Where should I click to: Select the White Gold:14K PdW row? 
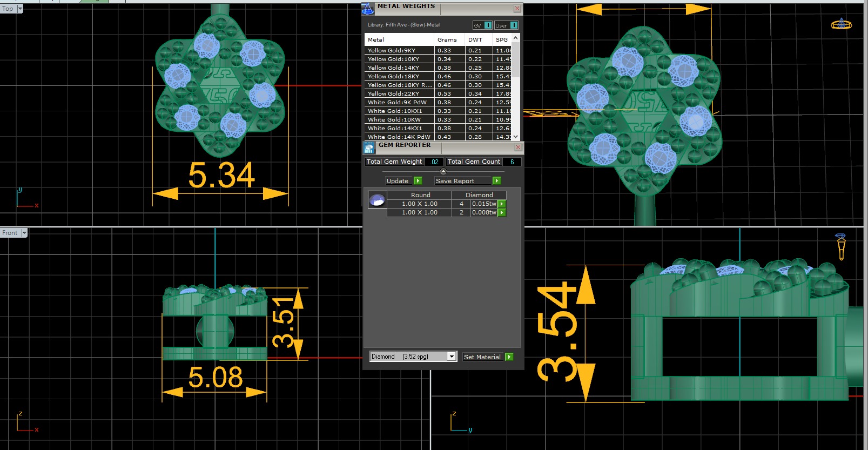pyautogui.click(x=438, y=137)
